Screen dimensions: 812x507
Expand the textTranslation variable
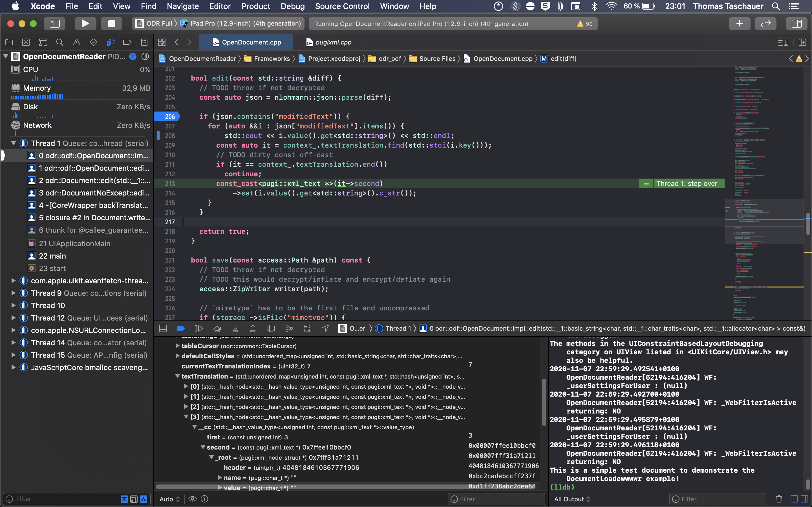(178, 376)
